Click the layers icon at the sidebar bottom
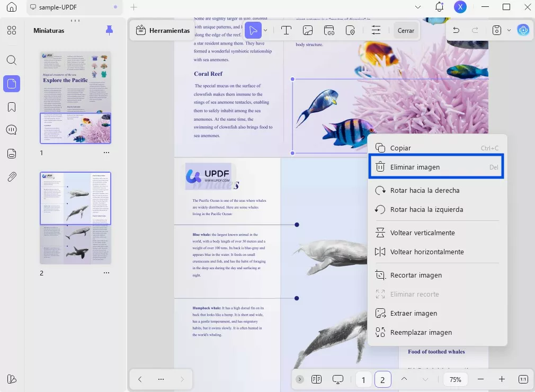Image resolution: width=535 pixels, height=392 pixels. (x=12, y=379)
